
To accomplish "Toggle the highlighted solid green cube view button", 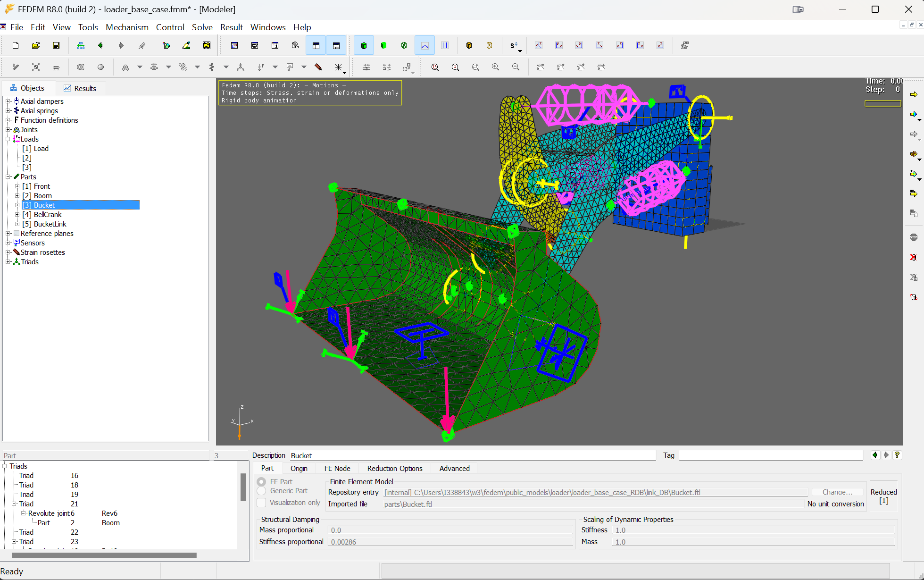I will pos(364,45).
